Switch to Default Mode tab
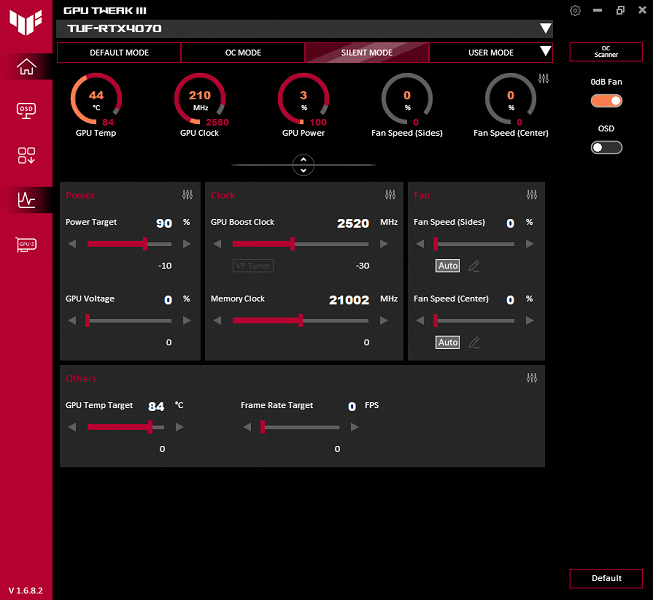Viewport: 653px width, 600px height. point(119,52)
